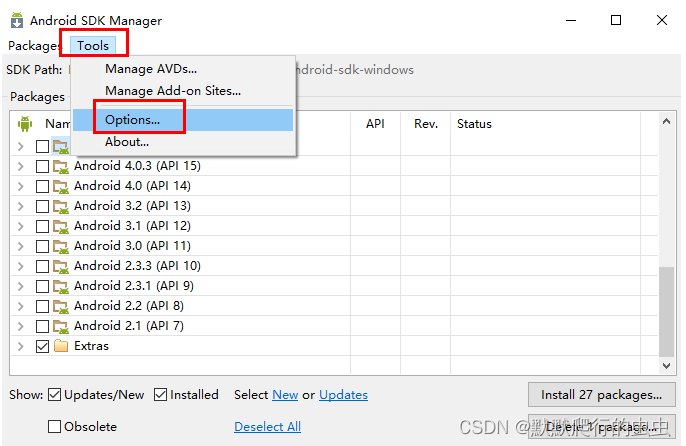The height and width of the screenshot is (446, 686).
Task: Check the Android 3.1 (API 12) checkbox
Action: 42,226
